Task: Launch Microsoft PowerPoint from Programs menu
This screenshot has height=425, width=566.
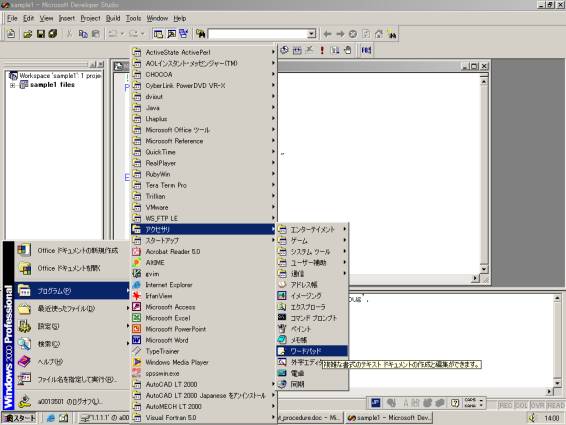Action: [203, 329]
